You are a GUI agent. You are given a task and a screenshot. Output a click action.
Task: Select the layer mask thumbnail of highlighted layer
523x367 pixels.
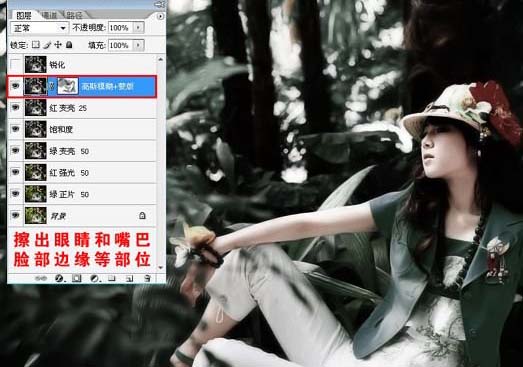click(68, 86)
